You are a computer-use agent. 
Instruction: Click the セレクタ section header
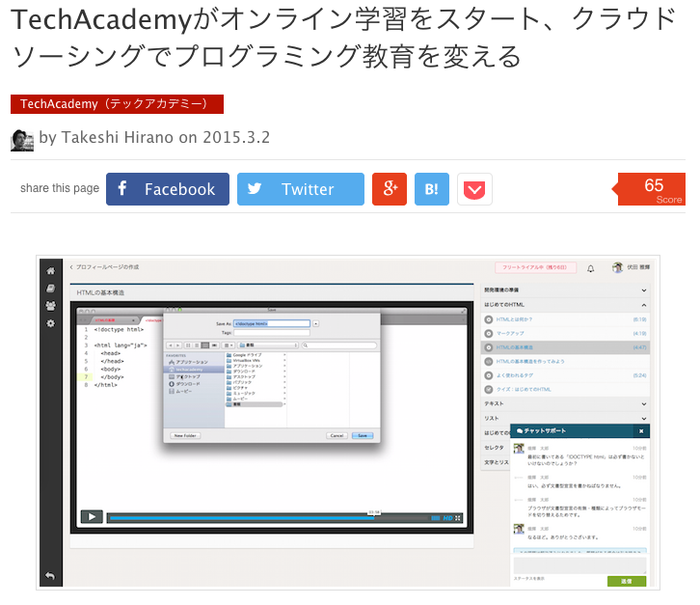pyautogui.click(x=496, y=448)
